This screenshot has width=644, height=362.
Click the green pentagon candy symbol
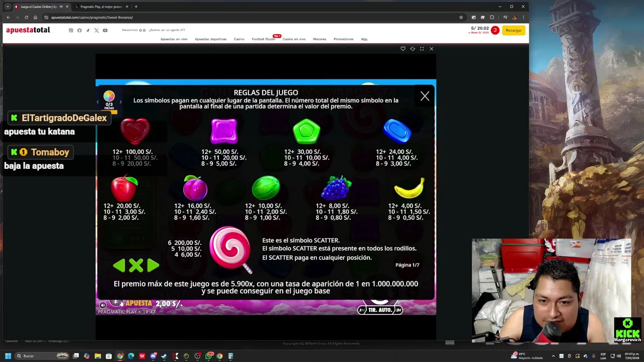pyautogui.click(x=306, y=131)
